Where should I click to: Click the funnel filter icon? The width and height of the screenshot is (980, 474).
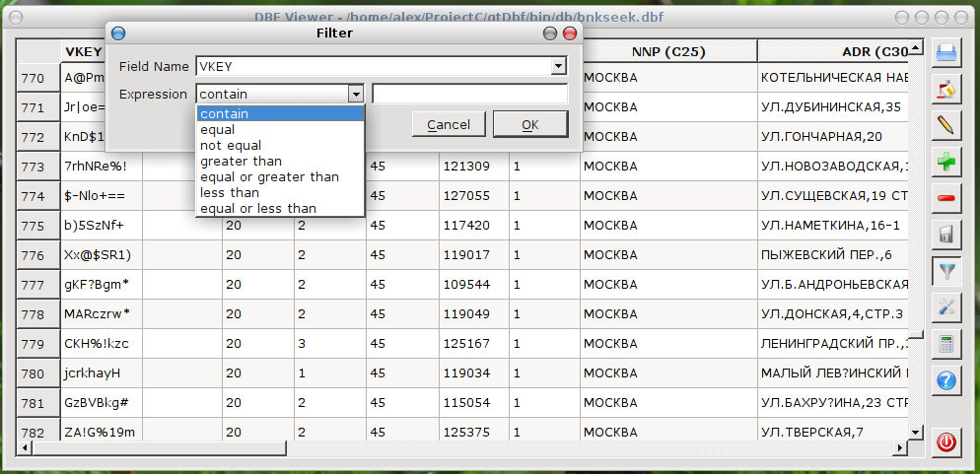pos(946,270)
